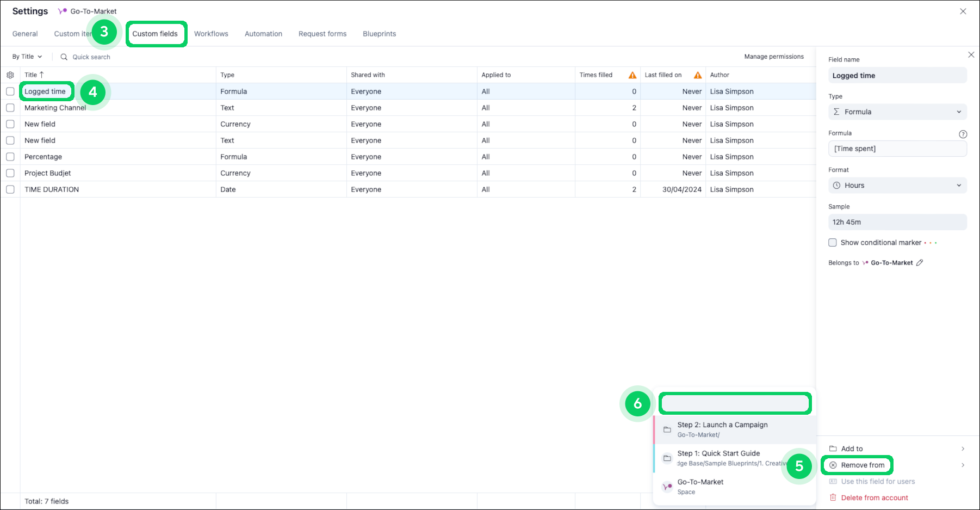Click the warning triangle beside Last filled on
The width and height of the screenshot is (980, 510).
699,75
